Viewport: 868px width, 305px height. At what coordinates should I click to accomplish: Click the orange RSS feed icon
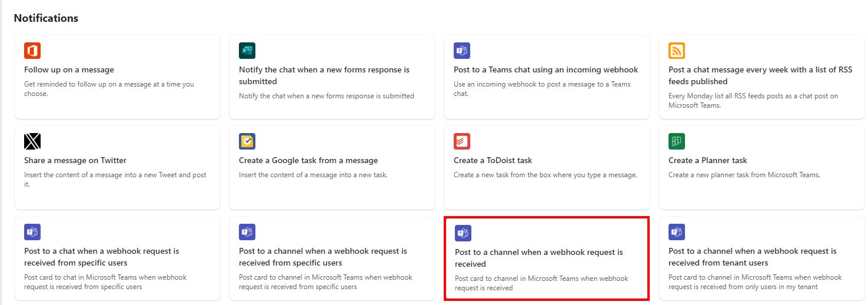pos(677,51)
